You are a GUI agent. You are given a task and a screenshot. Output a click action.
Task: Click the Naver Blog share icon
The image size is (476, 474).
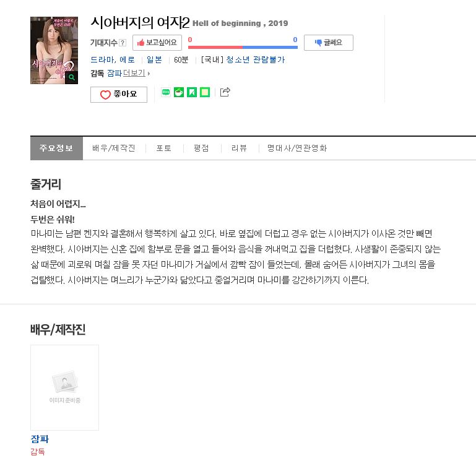click(166, 92)
